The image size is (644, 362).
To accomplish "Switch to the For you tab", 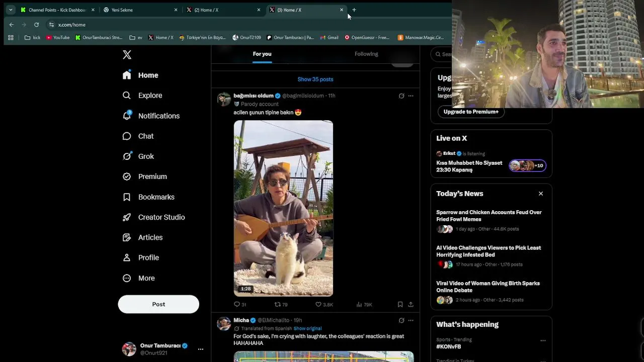I will click(262, 54).
